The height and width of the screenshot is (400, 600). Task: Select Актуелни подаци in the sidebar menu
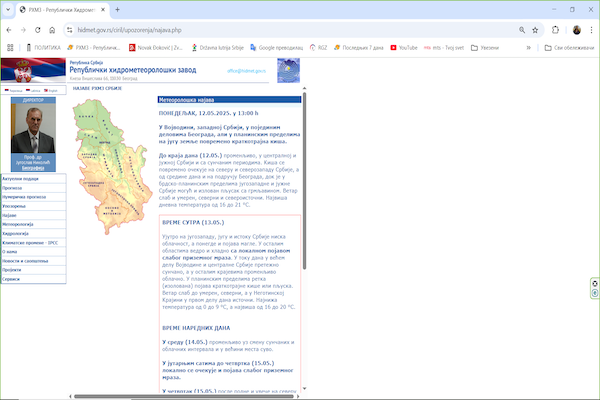coord(21,179)
